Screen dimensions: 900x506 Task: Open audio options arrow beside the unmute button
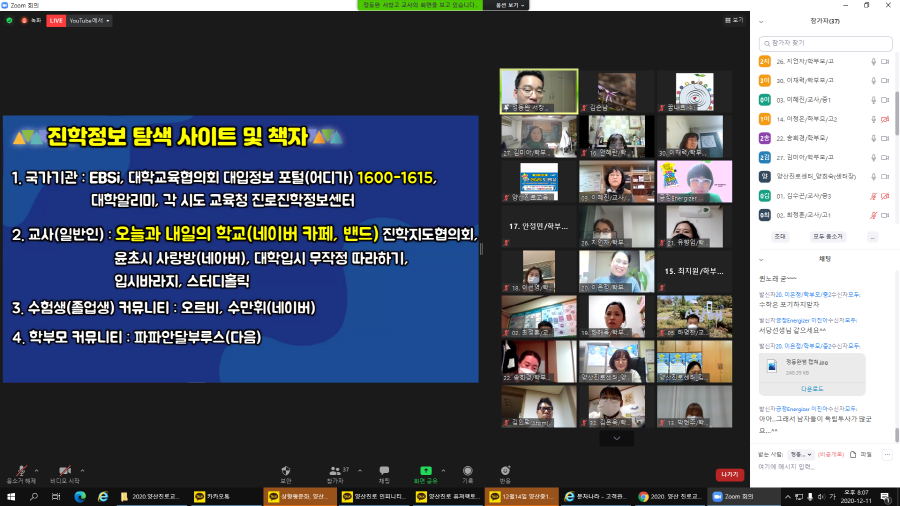click(x=37, y=471)
